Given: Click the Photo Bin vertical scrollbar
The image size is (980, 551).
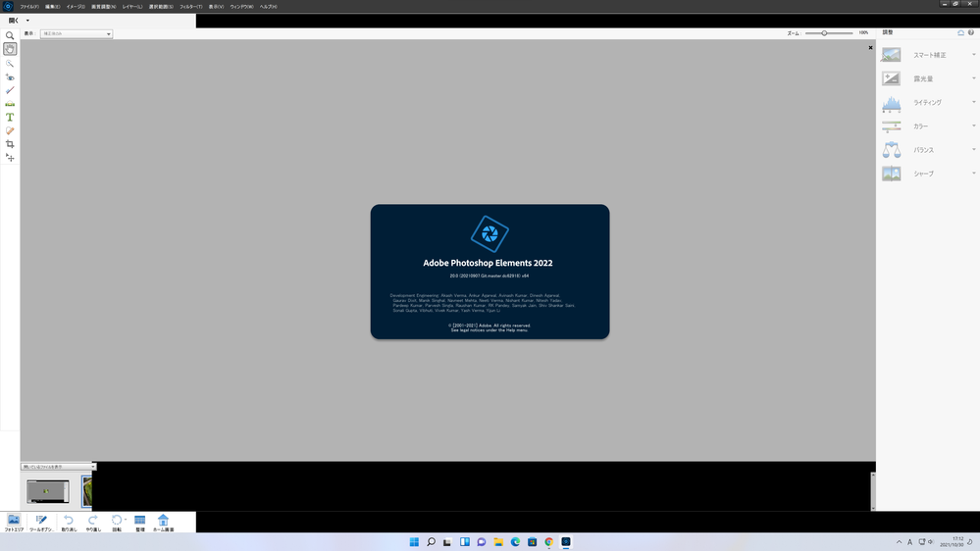Looking at the screenshot, I should pos(873,491).
